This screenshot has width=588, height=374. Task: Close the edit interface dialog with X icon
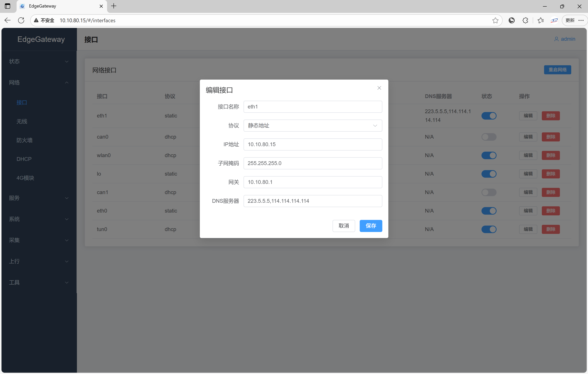[379, 88]
